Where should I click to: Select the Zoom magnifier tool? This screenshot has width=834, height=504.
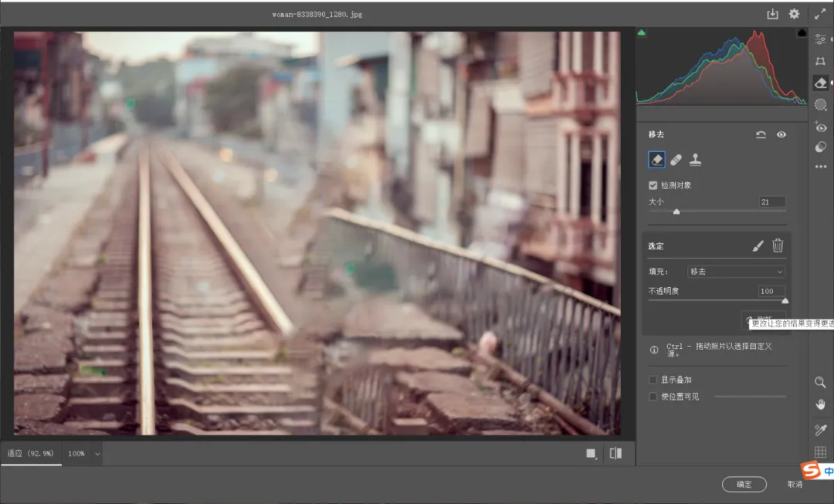(820, 382)
